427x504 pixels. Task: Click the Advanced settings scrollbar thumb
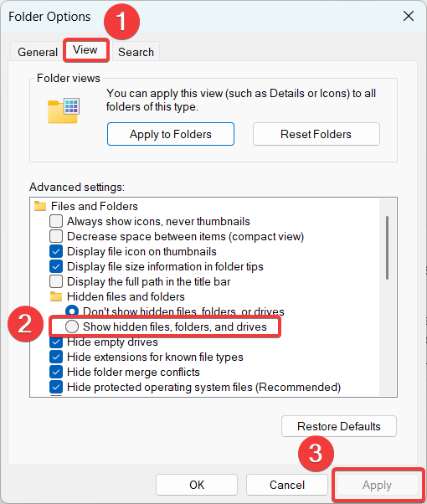coord(387,248)
